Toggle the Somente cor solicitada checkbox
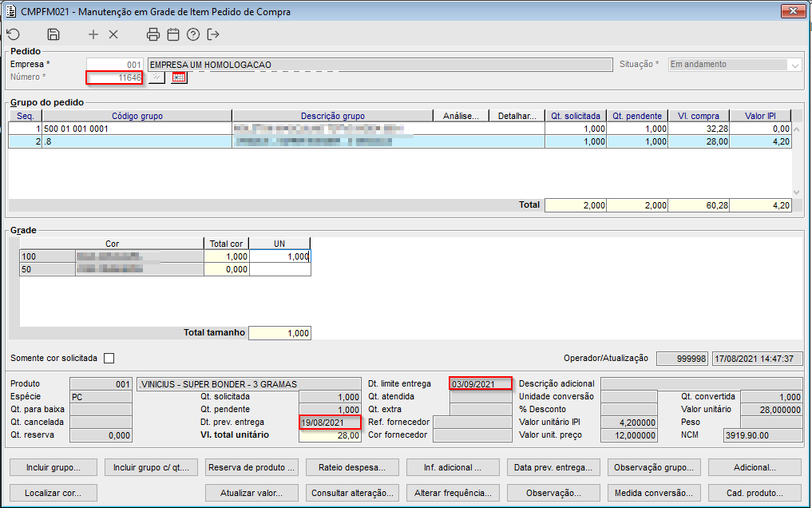The image size is (812, 508). 109,359
